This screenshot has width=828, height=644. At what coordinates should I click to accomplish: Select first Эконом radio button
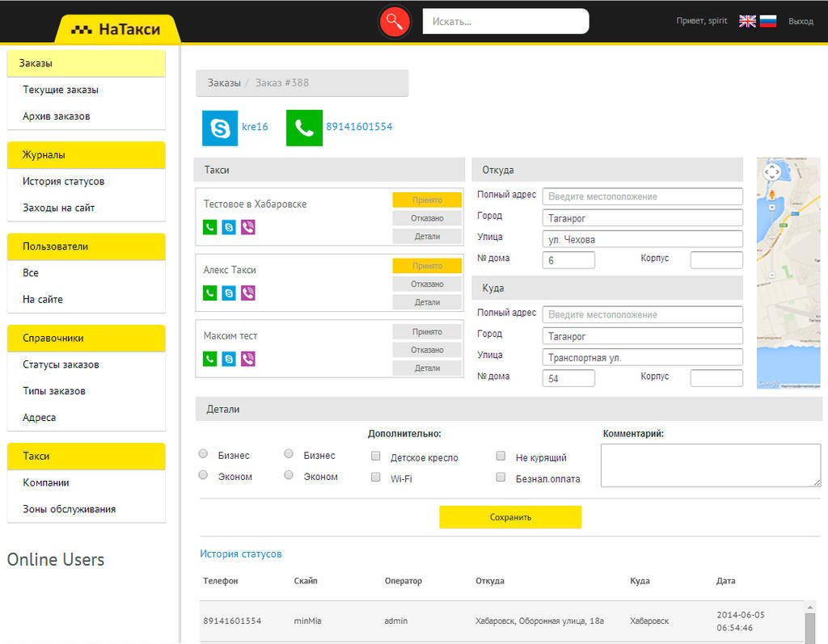203,475
